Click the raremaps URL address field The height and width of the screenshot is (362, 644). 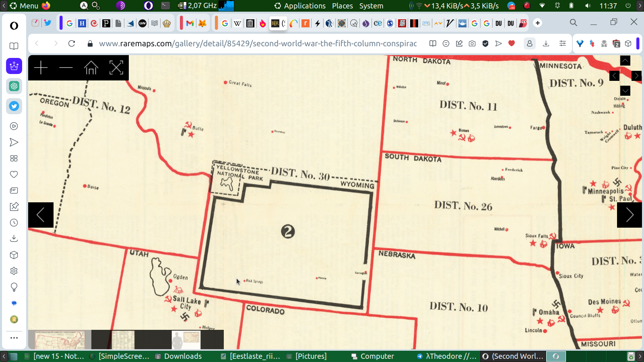coord(258,43)
